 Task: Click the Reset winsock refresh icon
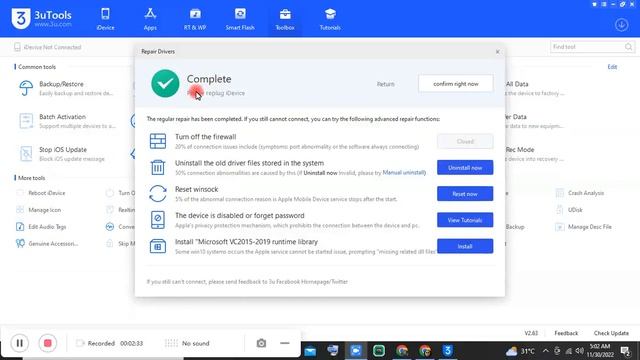pyautogui.click(x=158, y=193)
